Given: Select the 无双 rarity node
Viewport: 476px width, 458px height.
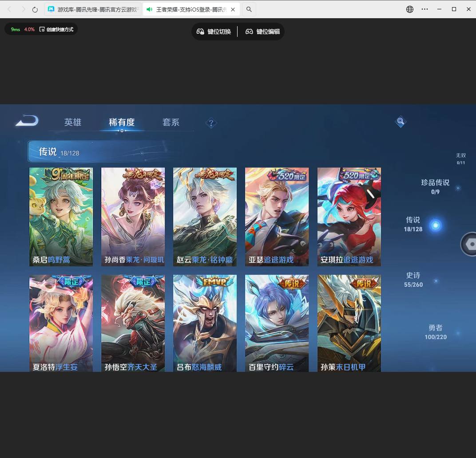Looking at the screenshot, I should [460, 158].
